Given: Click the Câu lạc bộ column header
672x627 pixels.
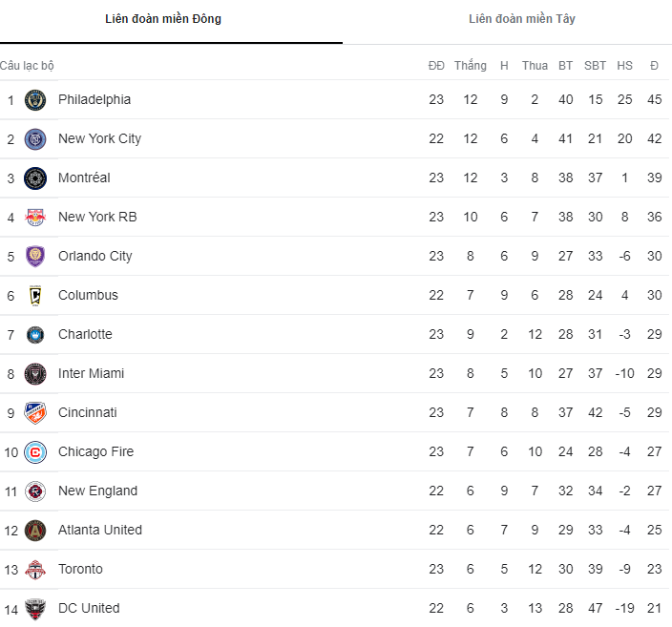Looking at the screenshot, I should [27, 66].
